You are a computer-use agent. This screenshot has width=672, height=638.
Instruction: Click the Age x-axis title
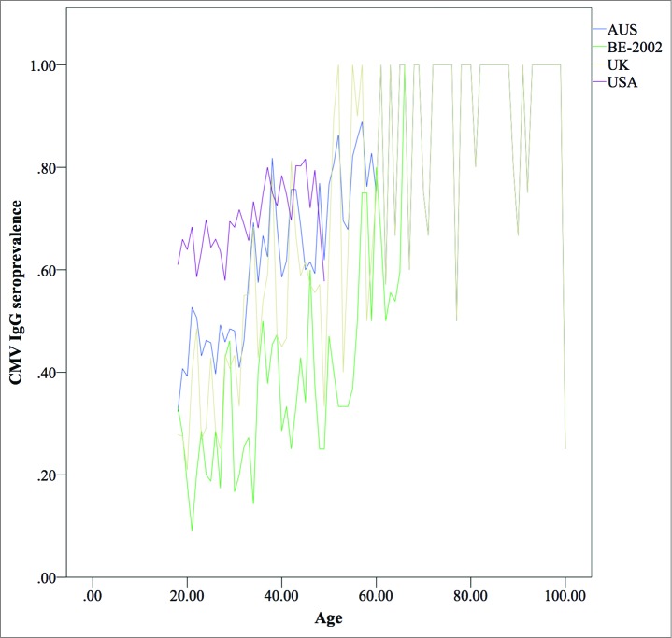point(329,618)
